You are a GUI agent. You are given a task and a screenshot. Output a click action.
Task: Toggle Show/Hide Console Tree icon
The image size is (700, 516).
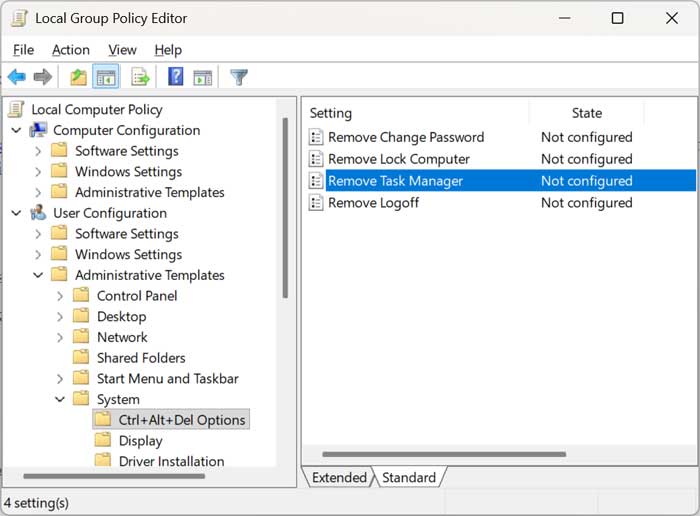tap(106, 77)
